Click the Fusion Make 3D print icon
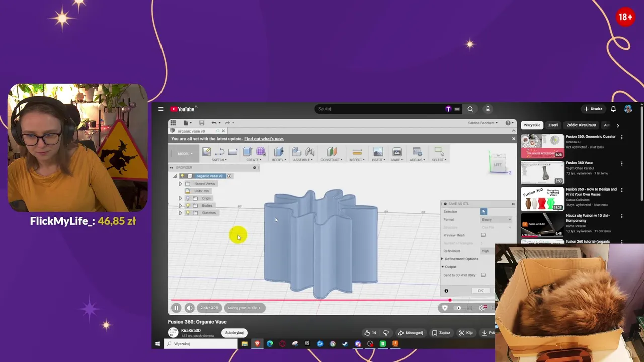 397,152
